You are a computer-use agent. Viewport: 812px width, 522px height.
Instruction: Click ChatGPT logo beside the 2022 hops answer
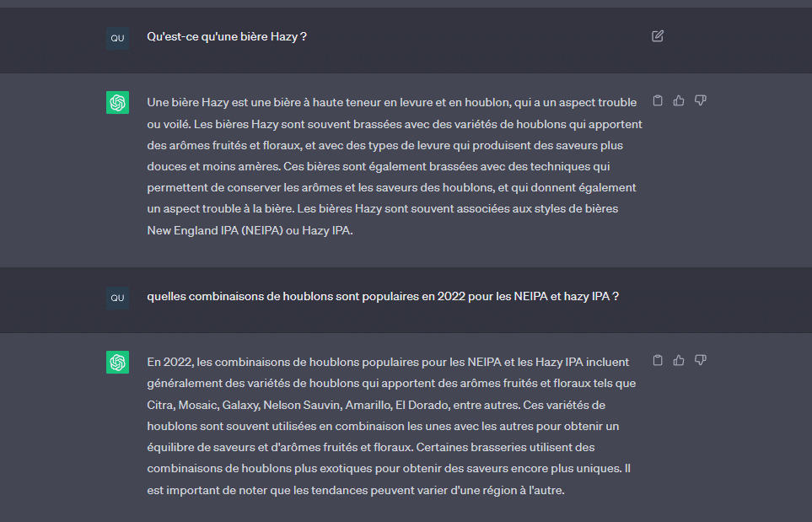(117, 362)
